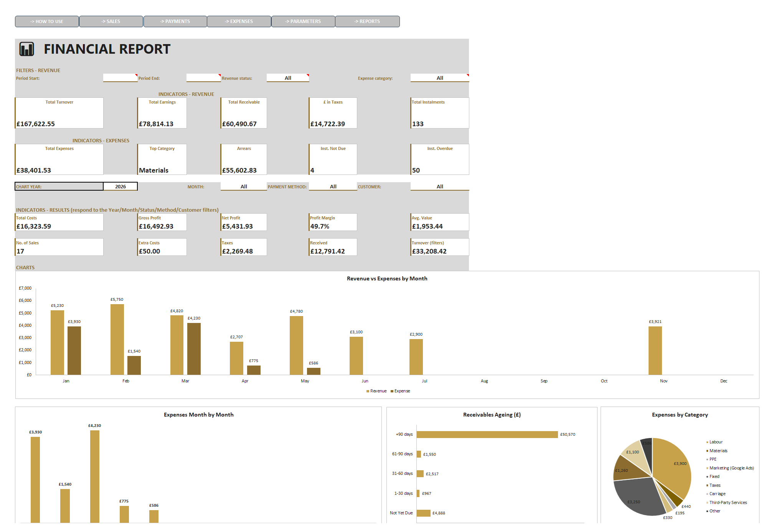Click the REPORTS navigation button
774x532 pixels.
(367, 21)
